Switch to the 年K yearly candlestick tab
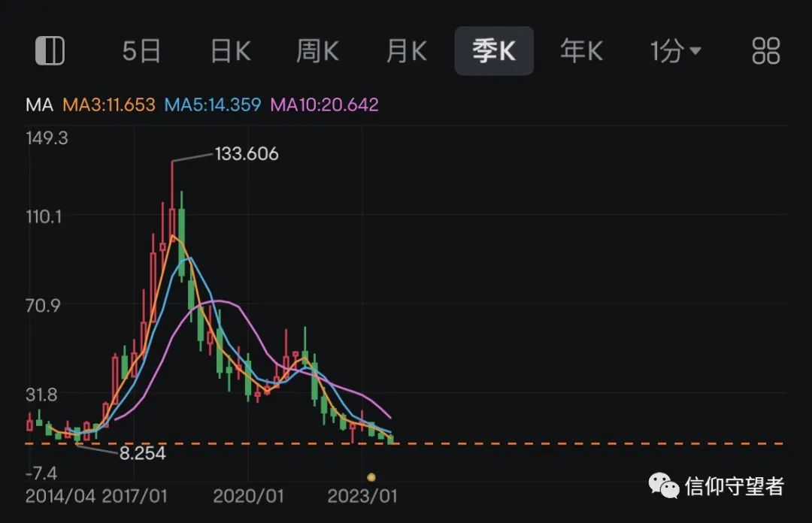The image size is (812, 523). [581, 51]
